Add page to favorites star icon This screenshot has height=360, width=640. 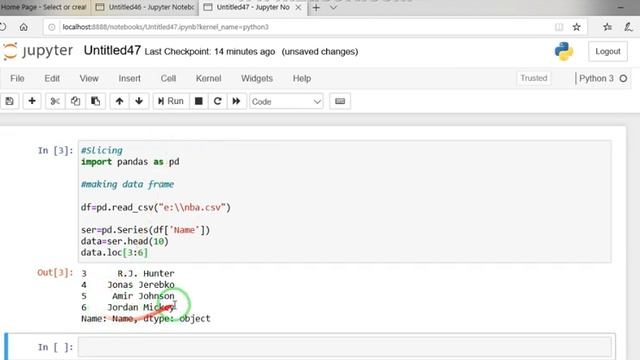(576, 27)
